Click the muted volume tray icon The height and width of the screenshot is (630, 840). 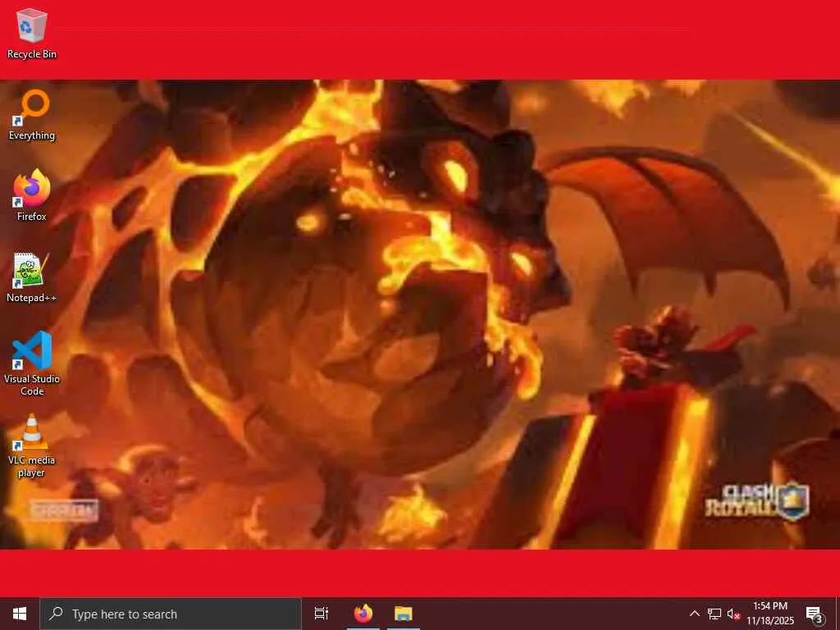[733, 614]
